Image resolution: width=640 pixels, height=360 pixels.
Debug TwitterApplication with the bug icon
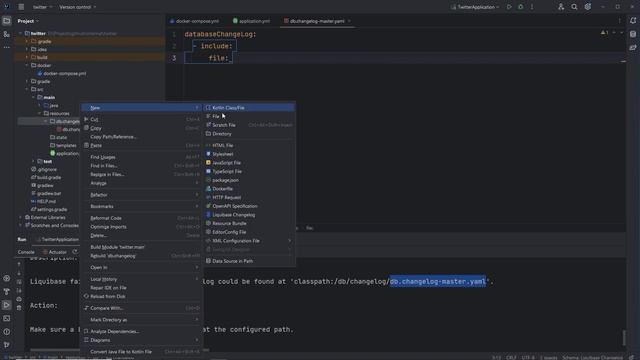pos(520,7)
